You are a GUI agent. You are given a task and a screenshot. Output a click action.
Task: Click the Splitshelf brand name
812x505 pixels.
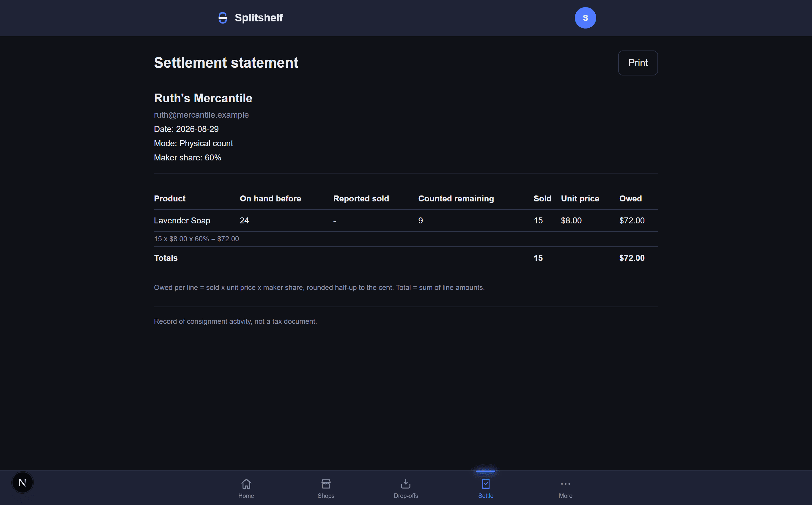[259, 18]
